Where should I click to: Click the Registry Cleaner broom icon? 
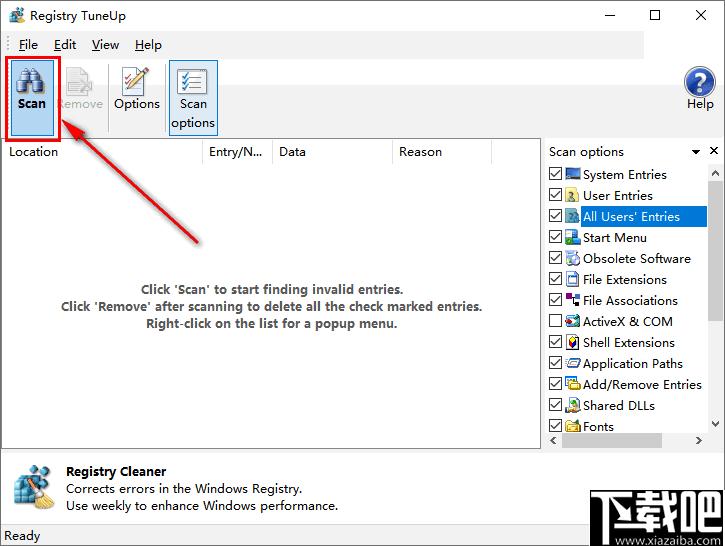(34, 487)
